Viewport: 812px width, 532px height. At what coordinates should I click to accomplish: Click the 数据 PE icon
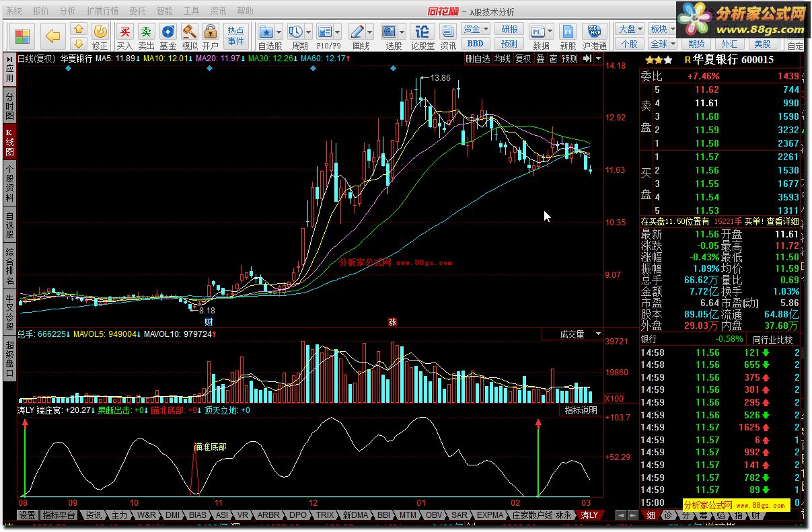538,31
